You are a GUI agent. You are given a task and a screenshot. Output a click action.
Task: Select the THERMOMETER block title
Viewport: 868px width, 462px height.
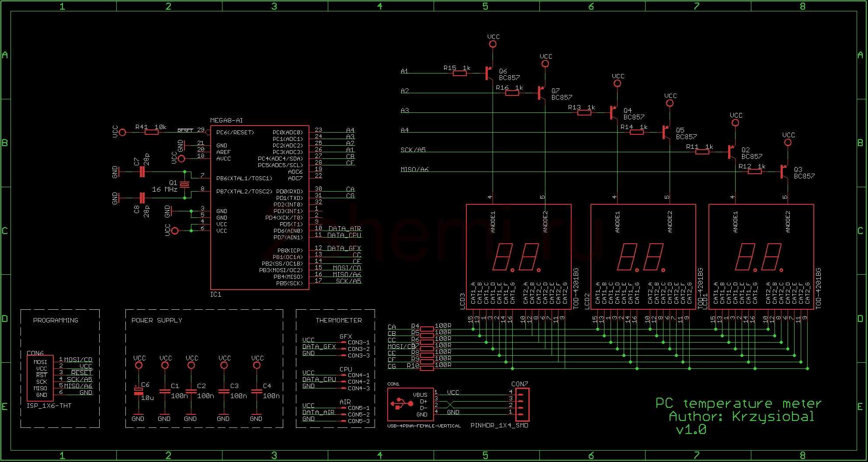point(339,320)
